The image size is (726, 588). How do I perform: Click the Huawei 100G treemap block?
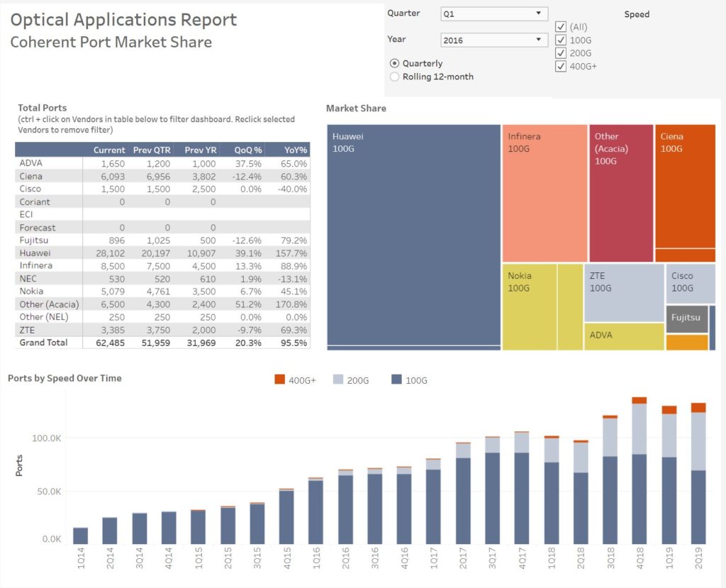[x=413, y=235]
